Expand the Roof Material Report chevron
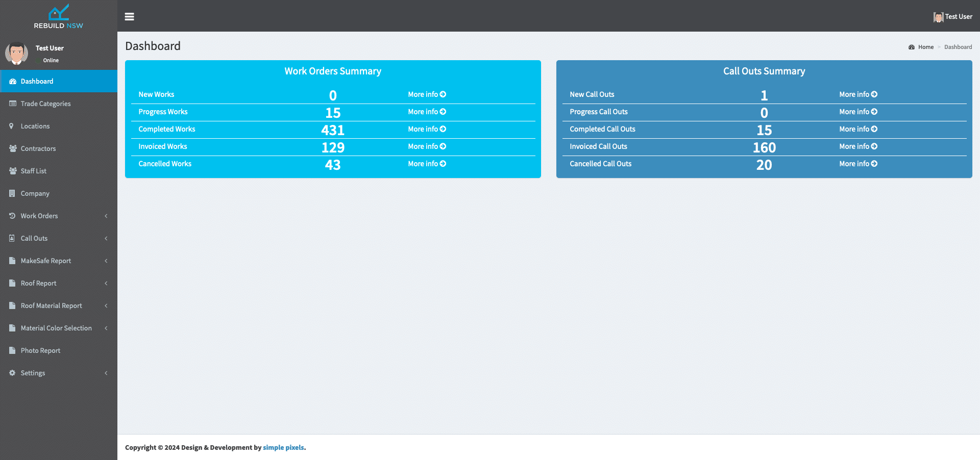Viewport: 980px width, 460px height. [x=106, y=305]
